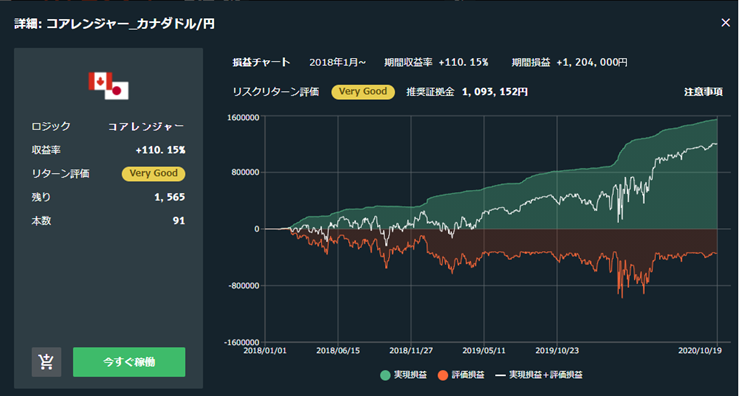This screenshot has height=396, width=739.
Task: Close the details dialog with X
Action: click(x=725, y=23)
